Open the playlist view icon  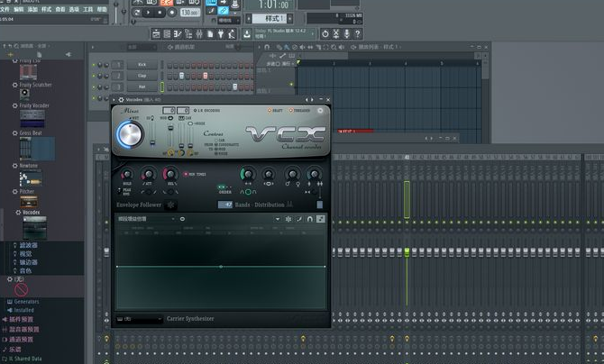click(x=156, y=34)
